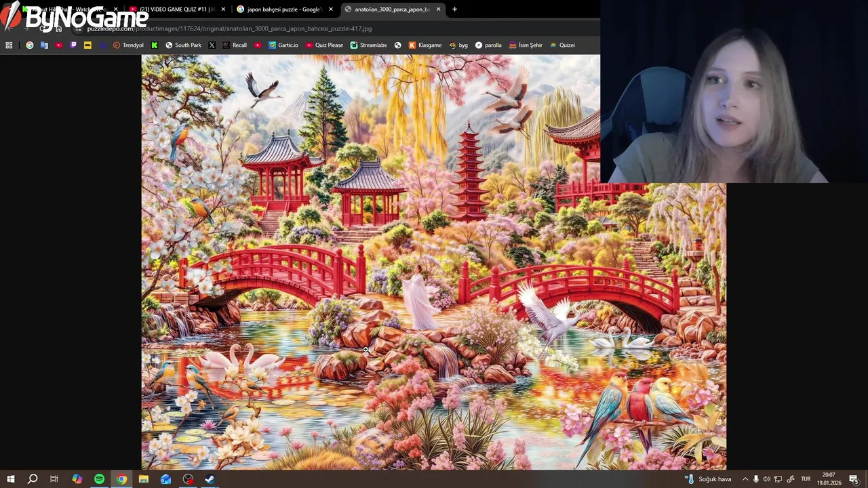Open a new browser tab

tap(454, 9)
